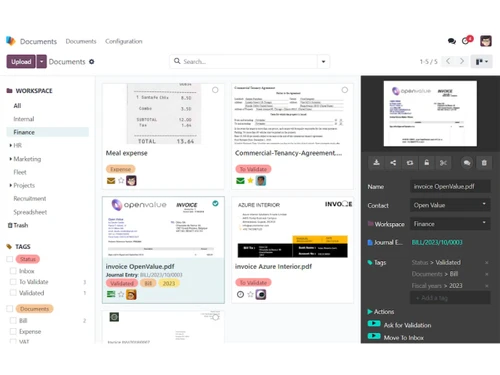Select the Recruitment workspace

pos(30,198)
